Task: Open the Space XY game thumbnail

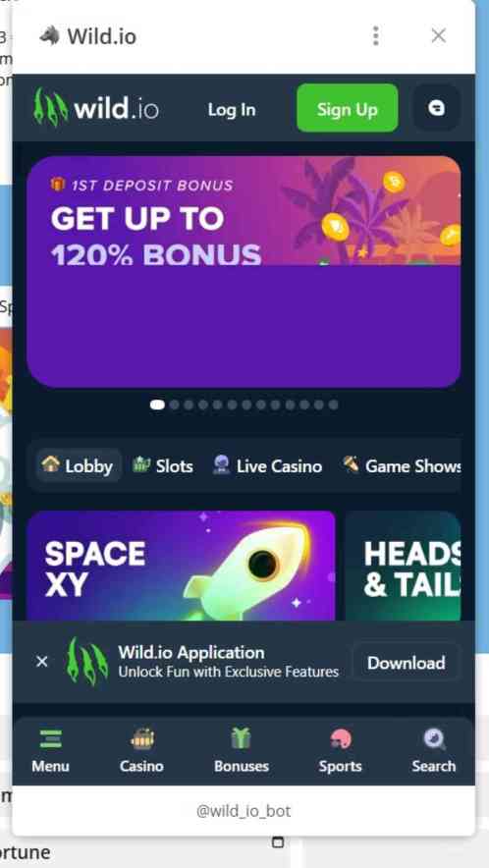Action: [x=181, y=566]
